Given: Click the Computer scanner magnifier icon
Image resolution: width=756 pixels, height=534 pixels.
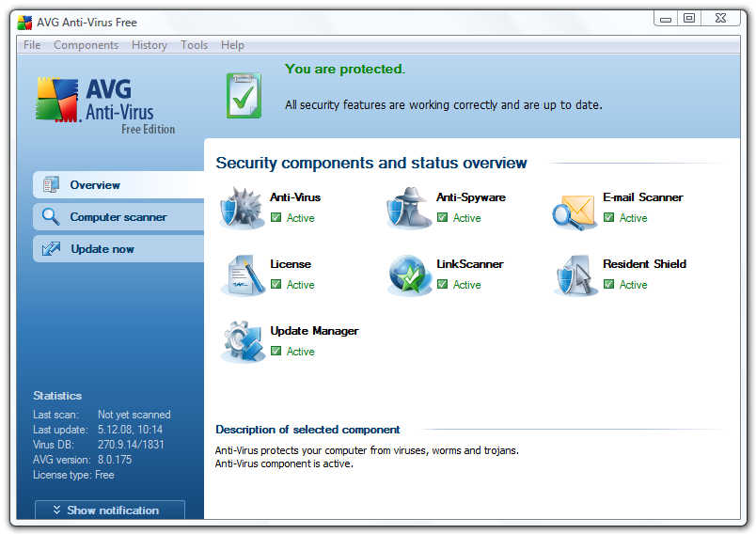Looking at the screenshot, I should [x=51, y=217].
